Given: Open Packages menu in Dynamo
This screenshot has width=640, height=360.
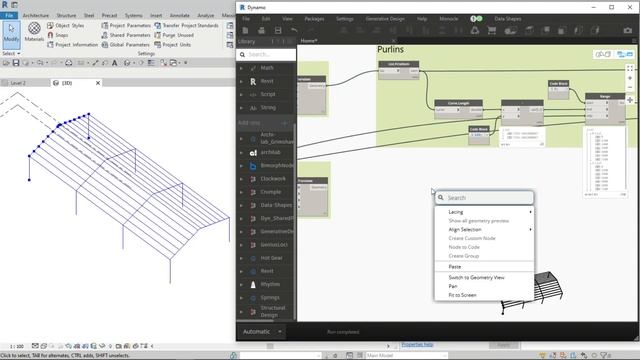Looking at the screenshot, I should (314, 19).
